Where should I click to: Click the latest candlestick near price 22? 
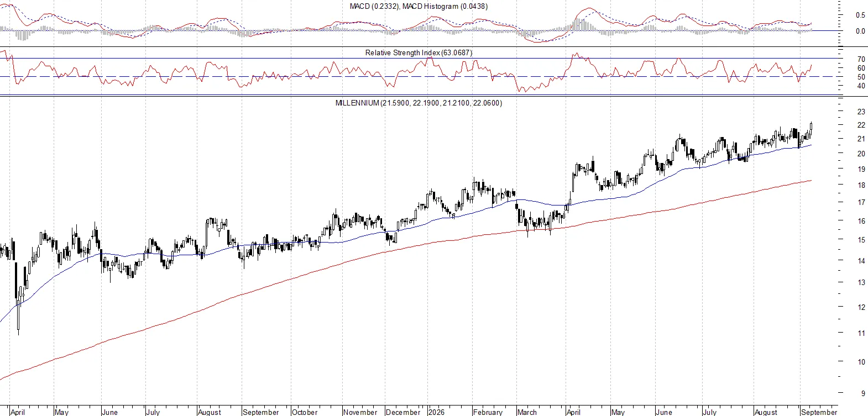coord(811,127)
